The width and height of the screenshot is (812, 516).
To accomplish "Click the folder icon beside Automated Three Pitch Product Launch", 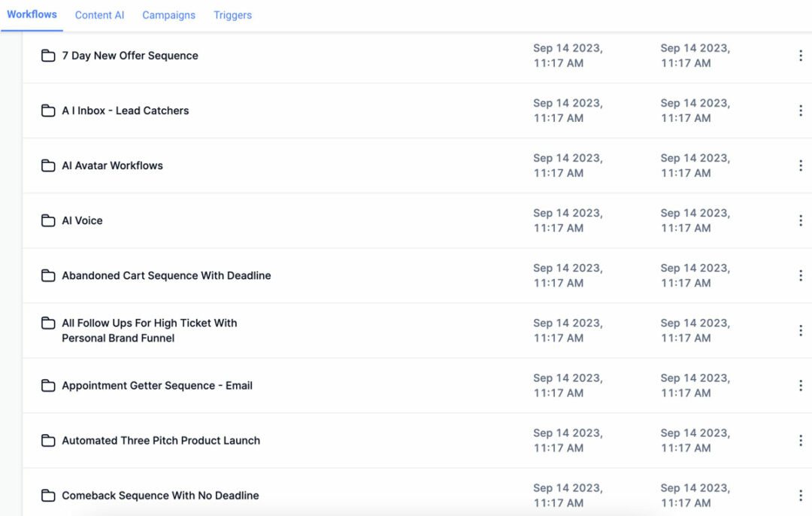I will (47, 440).
